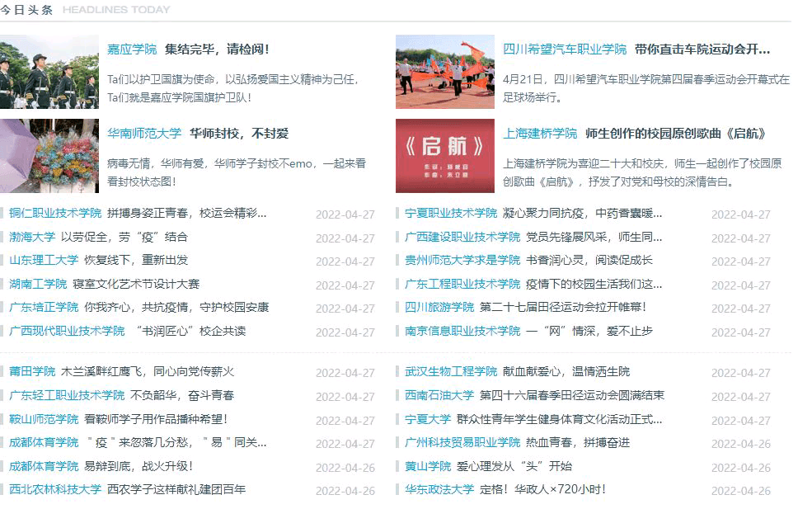Click the 西北农林科技大学 link
Image resolution: width=812 pixels, height=509 pixels.
pyautogui.click(x=55, y=489)
